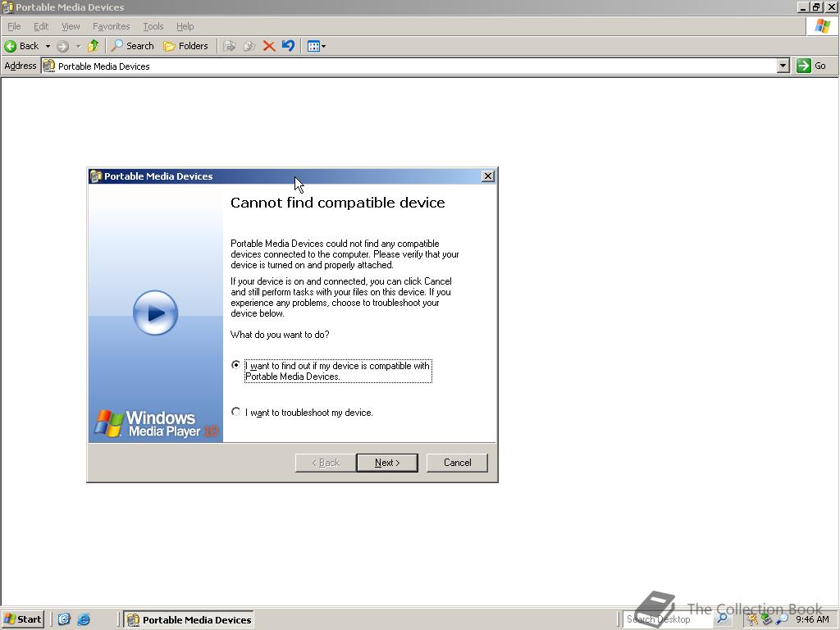This screenshot has height=630, width=840.
Task: Click the Search Desktop input field
Action: point(668,619)
